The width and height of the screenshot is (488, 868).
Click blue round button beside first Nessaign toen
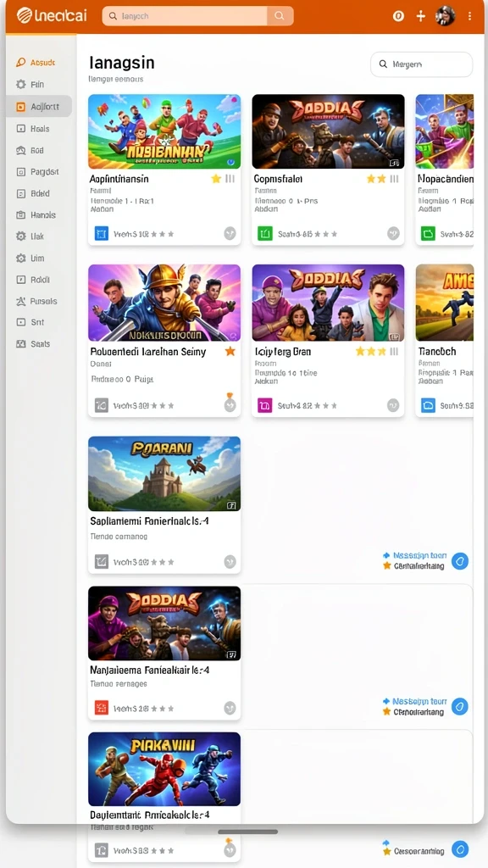[460, 561]
